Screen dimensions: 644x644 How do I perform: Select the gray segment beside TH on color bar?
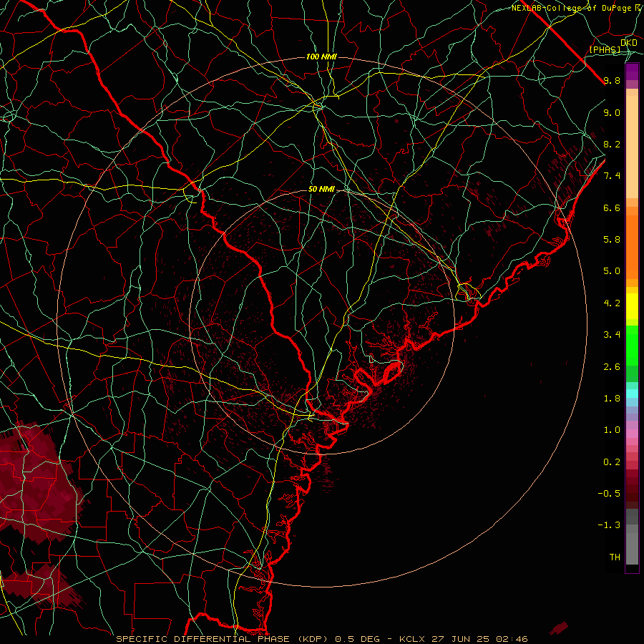[x=632, y=549]
